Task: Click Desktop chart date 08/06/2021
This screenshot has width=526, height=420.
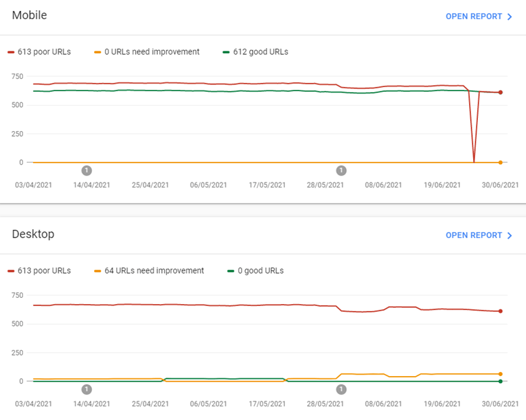Action: tap(383, 404)
